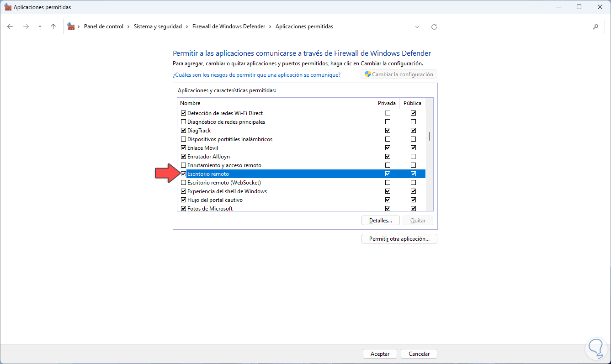The height and width of the screenshot is (364, 611).
Task: Click the Forward navigation arrow
Action: [x=26, y=26]
